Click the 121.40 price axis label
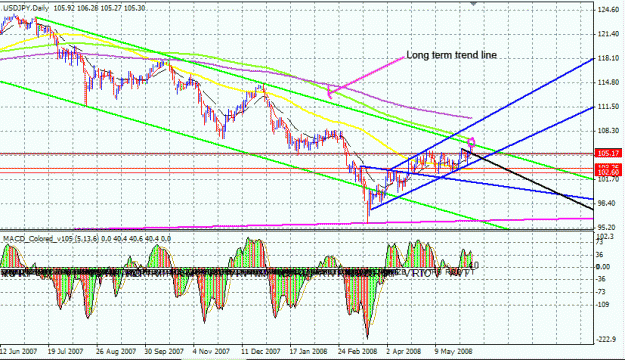This screenshot has width=625, height=360. [609, 34]
